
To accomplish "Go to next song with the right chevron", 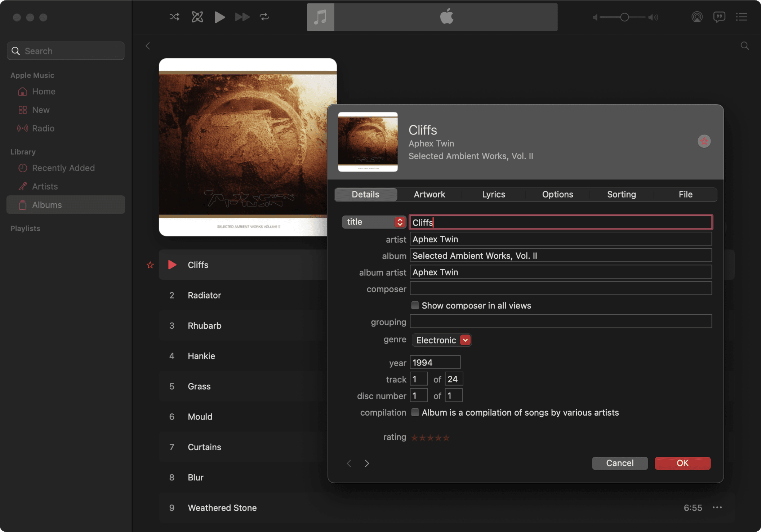I will click(x=367, y=463).
